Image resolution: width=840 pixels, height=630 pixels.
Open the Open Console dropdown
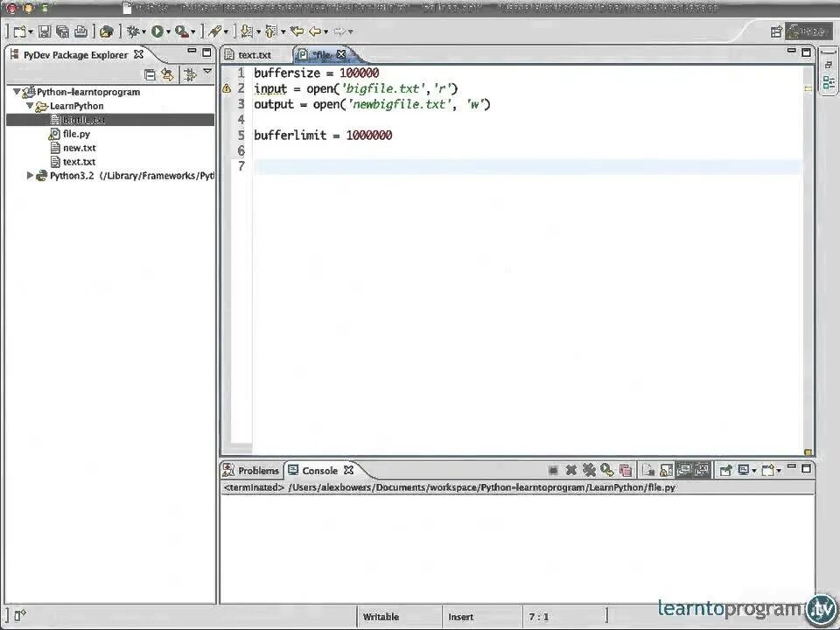pyautogui.click(x=779, y=471)
